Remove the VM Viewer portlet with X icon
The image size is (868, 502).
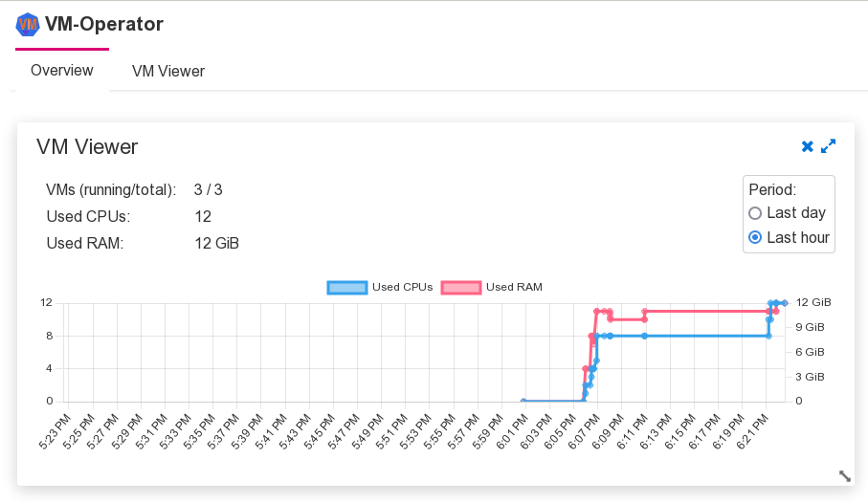pos(808,146)
